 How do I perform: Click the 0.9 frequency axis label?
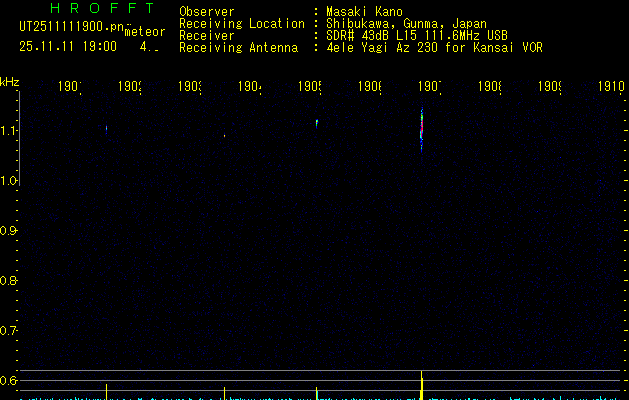pyautogui.click(x=9, y=231)
